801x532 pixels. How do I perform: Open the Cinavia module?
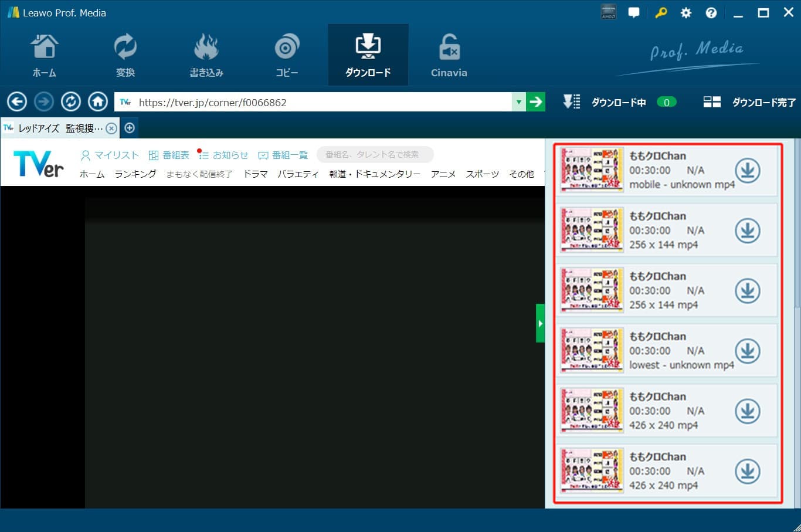pyautogui.click(x=449, y=54)
